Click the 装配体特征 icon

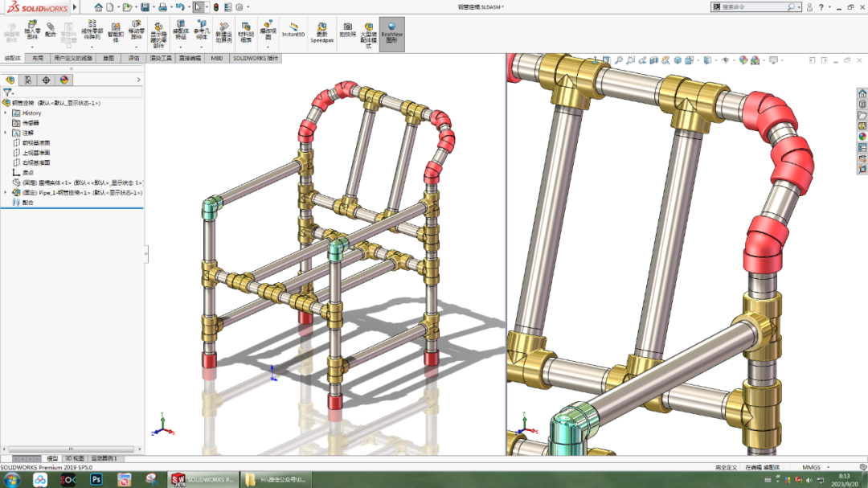pyautogui.click(x=182, y=31)
